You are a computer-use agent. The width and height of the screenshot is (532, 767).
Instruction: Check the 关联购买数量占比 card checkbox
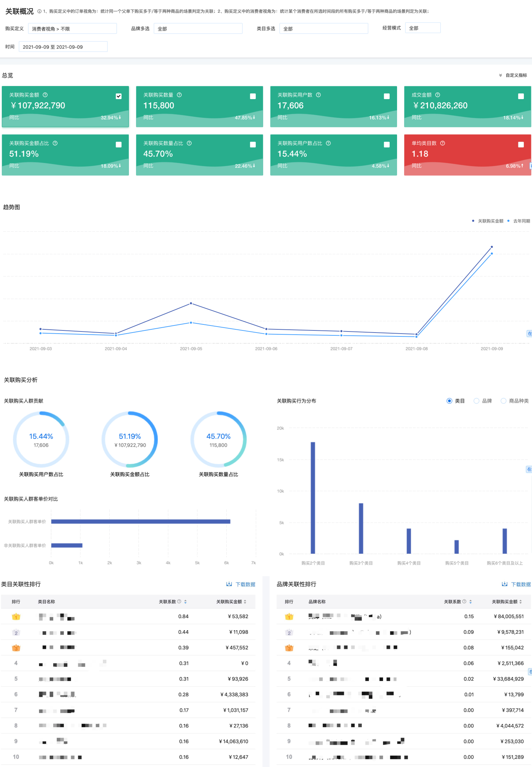tap(253, 145)
